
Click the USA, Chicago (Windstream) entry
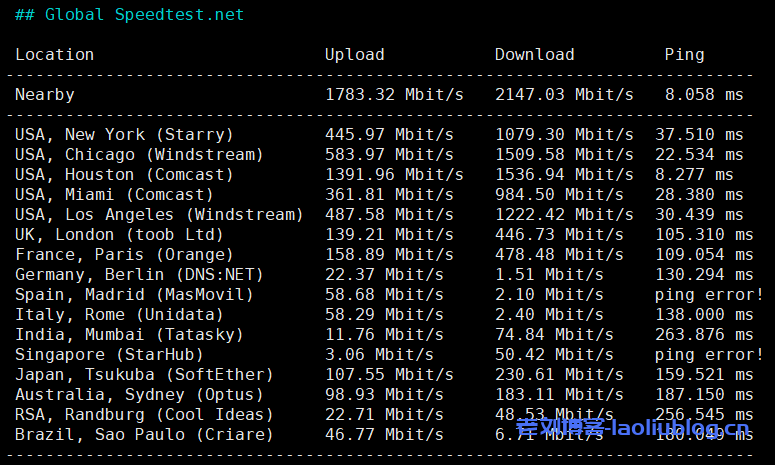point(139,155)
